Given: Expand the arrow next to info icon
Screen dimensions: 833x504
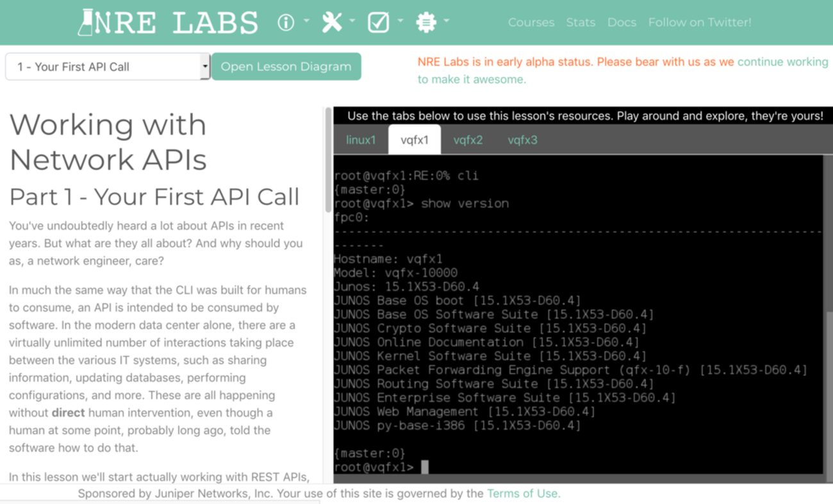Looking at the screenshot, I should click(306, 20).
